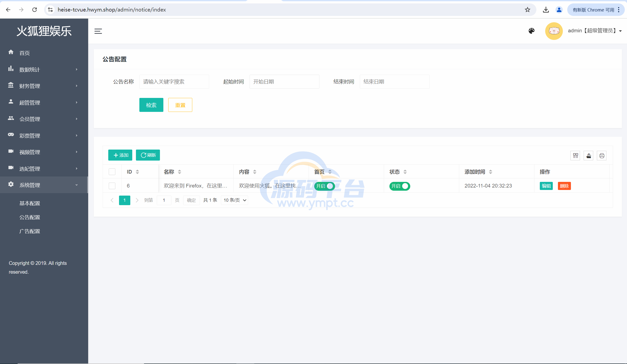This screenshot has width=627, height=364.
Task: Click the column filter grid icon
Action: pyautogui.click(x=575, y=156)
